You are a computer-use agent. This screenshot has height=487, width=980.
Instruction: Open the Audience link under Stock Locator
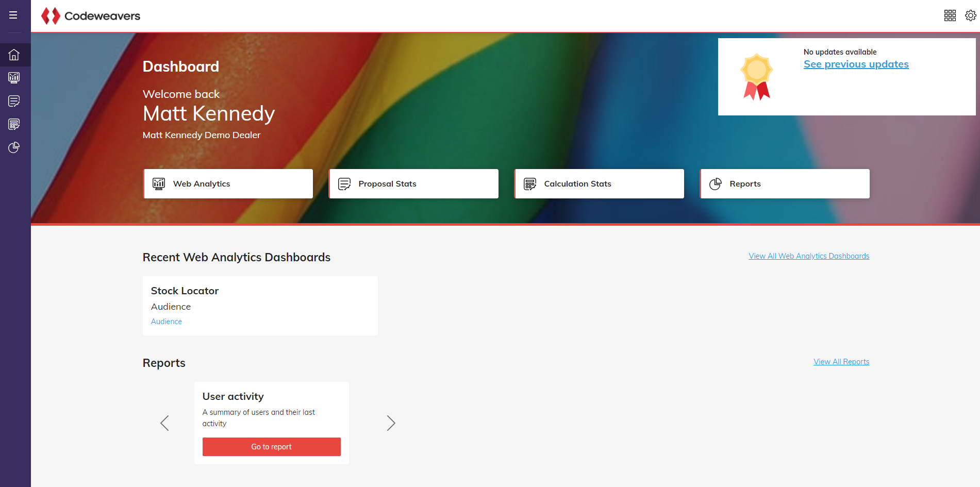167,322
